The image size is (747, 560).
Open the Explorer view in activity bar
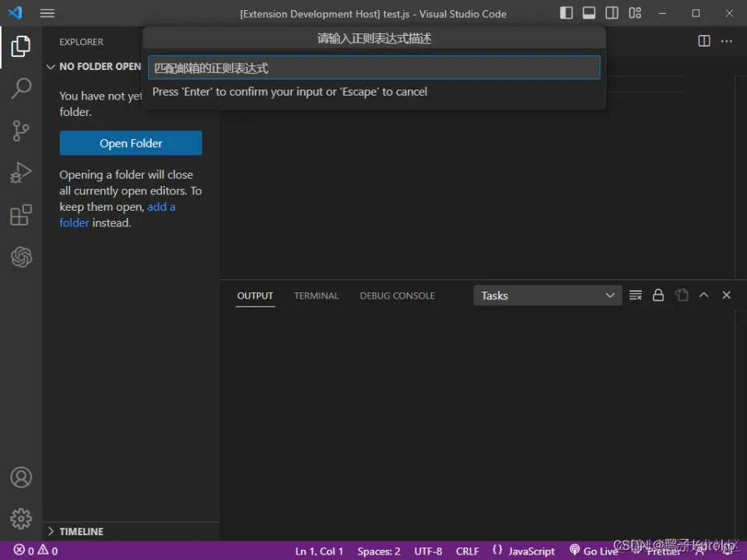pos(21,46)
